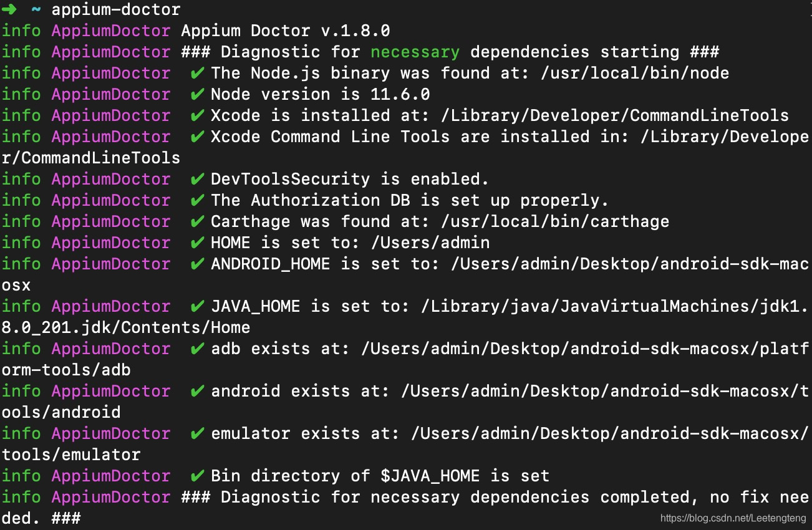This screenshot has width=812, height=530.
Task: Click the path '/usr/local/bin/node'
Action: (635, 74)
